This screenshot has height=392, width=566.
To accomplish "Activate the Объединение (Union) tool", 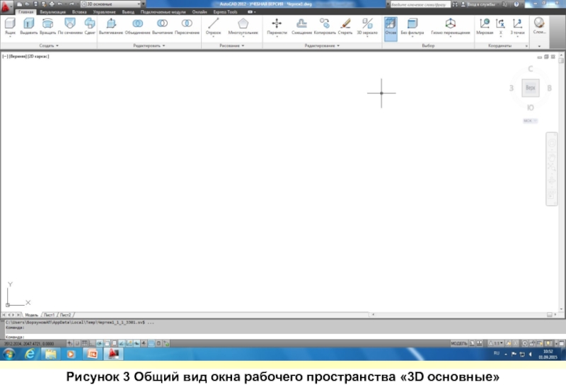I will pos(137,25).
